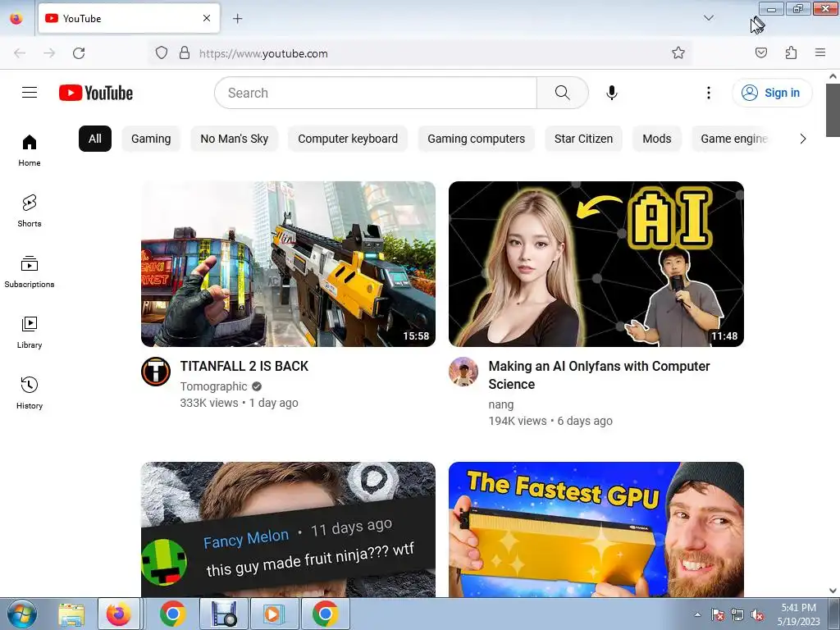Switch to Firefox in taskbar

pyautogui.click(x=119, y=614)
